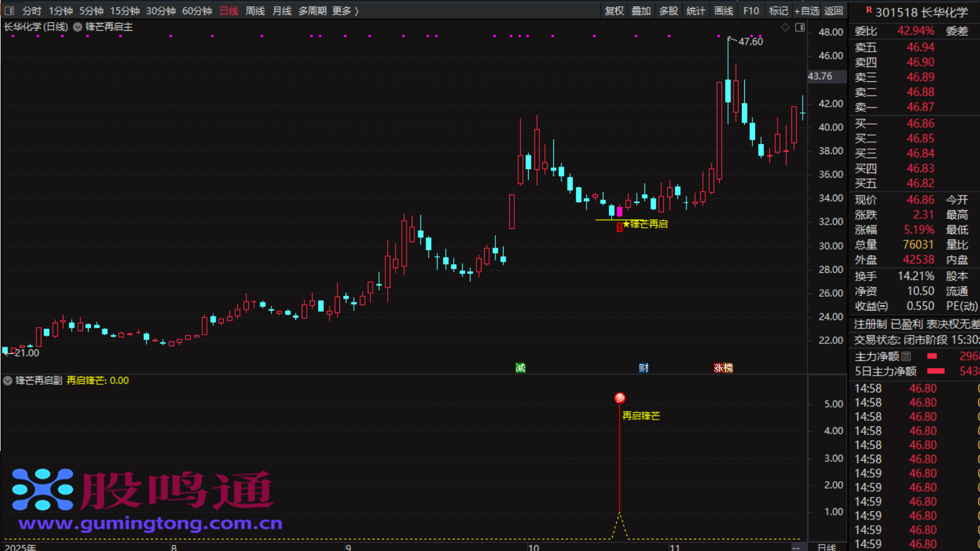This screenshot has height=551, width=980.
Task: Click the B buy signal marker on the chart
Action: pyautogui.click(x=619, y=228)
